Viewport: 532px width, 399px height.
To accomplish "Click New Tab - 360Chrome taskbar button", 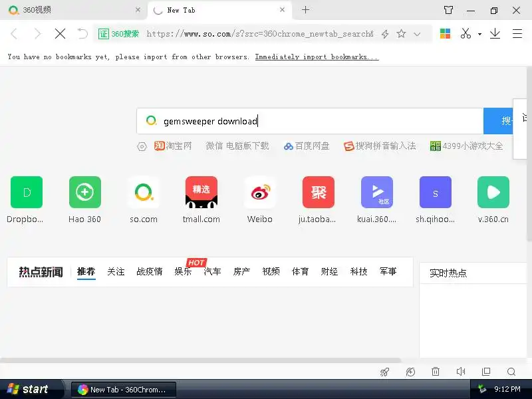I will (x=124, y=390).
